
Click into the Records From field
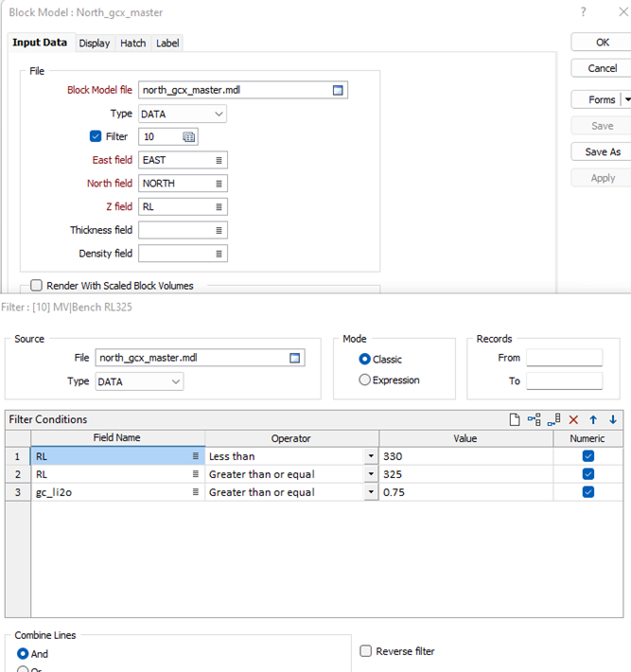pyautogui.click(x=564, y=358)
